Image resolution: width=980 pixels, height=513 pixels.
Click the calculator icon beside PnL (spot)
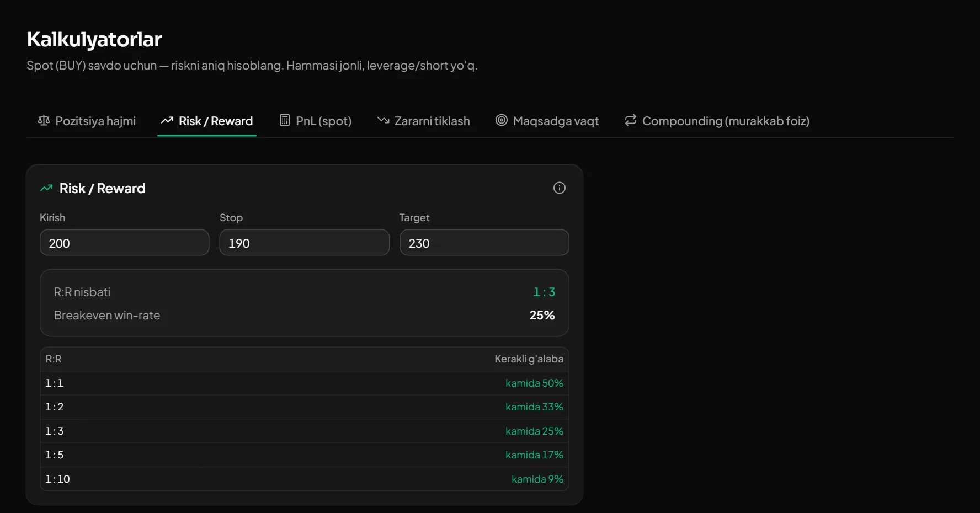(284, 120)
